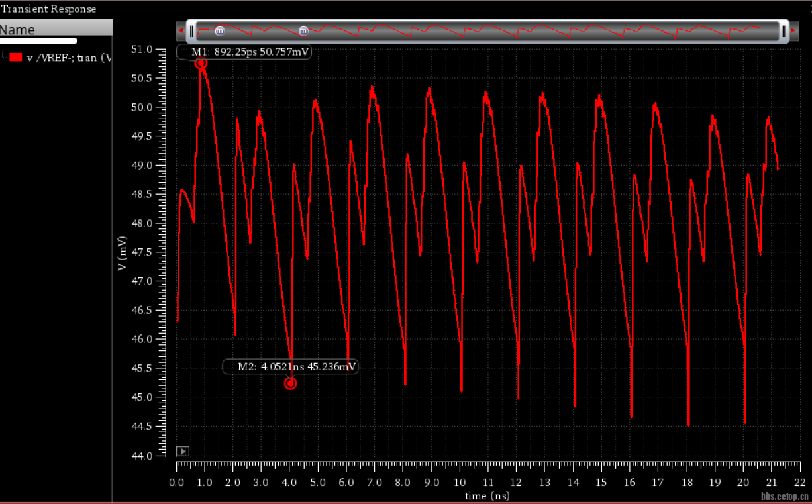Click the right red arrow of zoom strip
This screenshot has height=504, width=812.
[x=793, y=31]
